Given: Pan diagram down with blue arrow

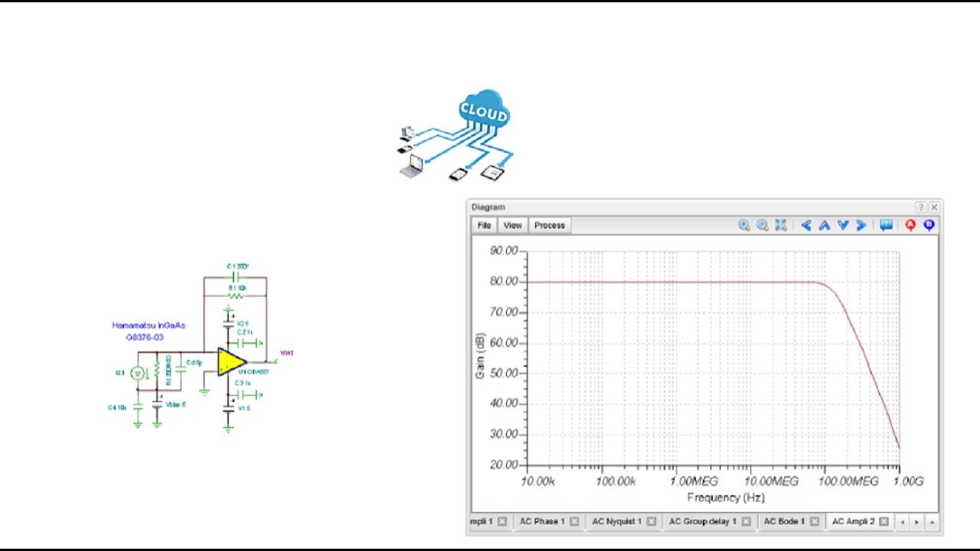Looking at the screenshot, I should coord(843,225).
